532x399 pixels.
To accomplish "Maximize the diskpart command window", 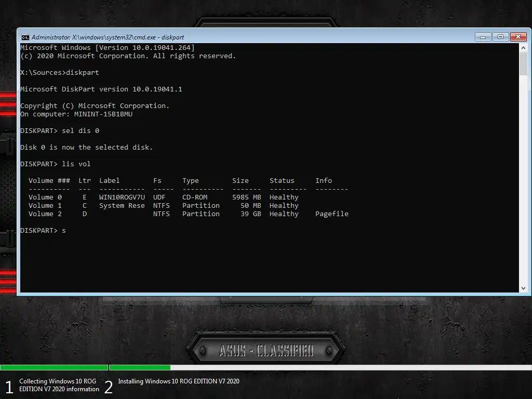I will [x=500, y=37].
